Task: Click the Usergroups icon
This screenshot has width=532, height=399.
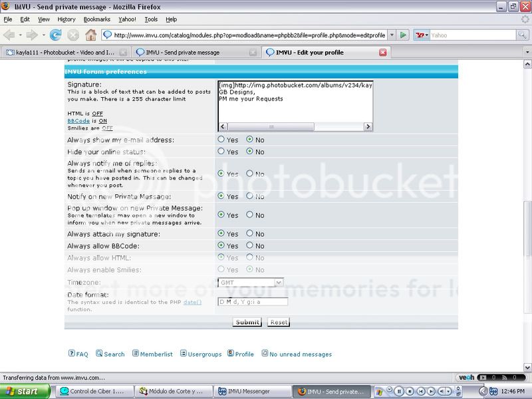Action: (184, 354)
